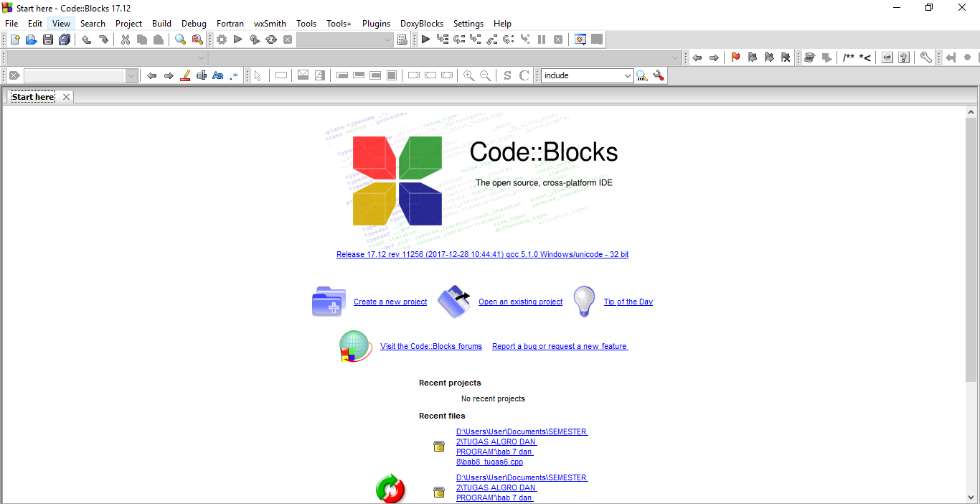The height and width of the screenshot is (504, 980).
Task: Expand the wide function list dropdown
Action: click(676, 57)
